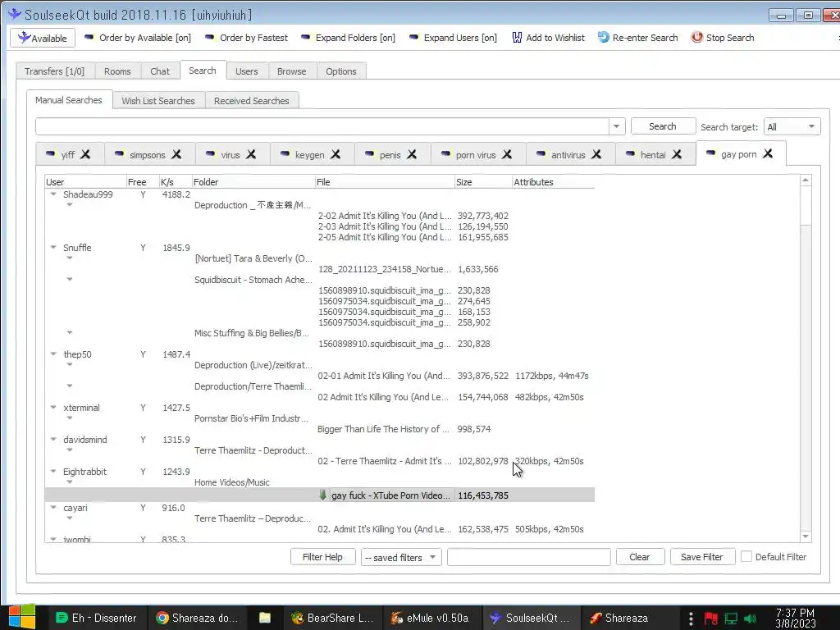840x630 pixels.
Task: Click the Filter Help button
Action: pos(322,557)
